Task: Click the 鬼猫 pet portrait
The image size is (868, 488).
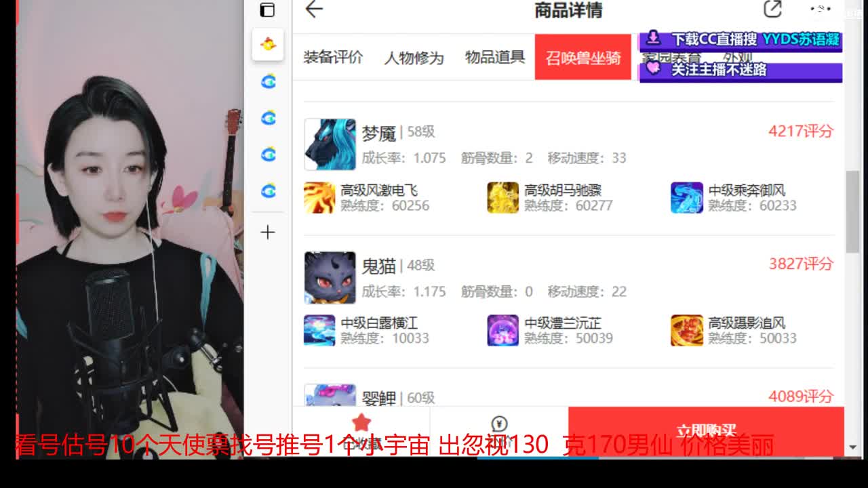Action: [x=330, y=278]
